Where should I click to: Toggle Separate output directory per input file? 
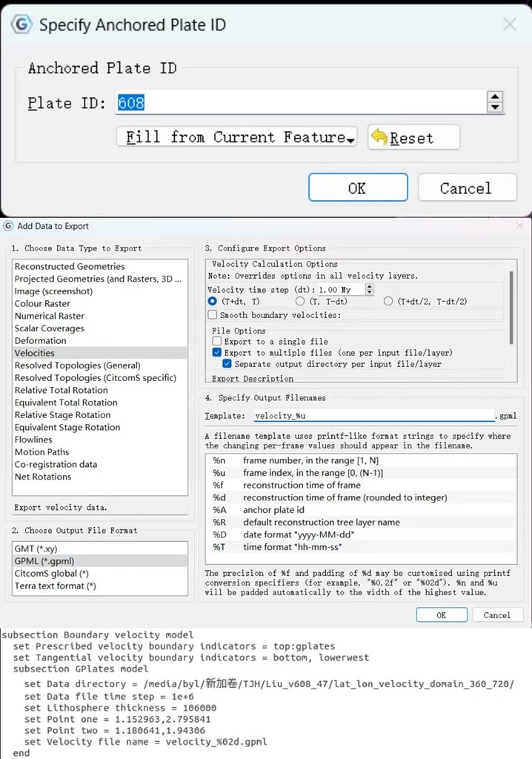[x=227, y=363]
